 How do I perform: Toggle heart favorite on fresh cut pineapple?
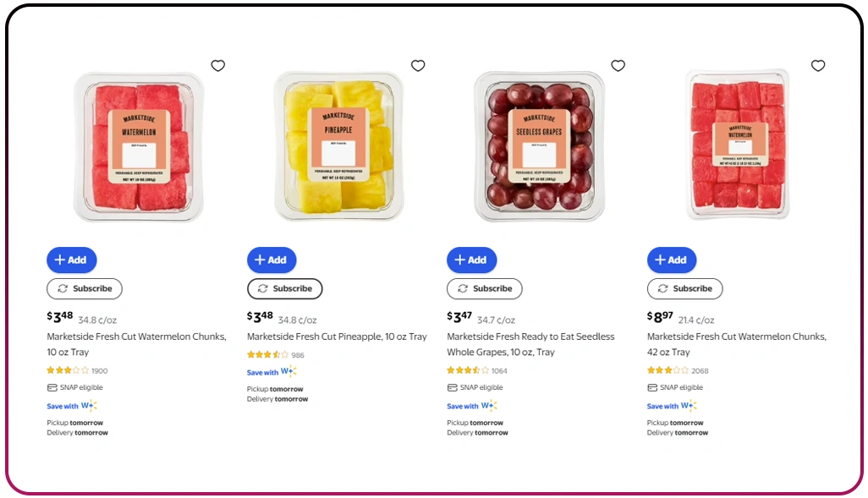[418, 65]
